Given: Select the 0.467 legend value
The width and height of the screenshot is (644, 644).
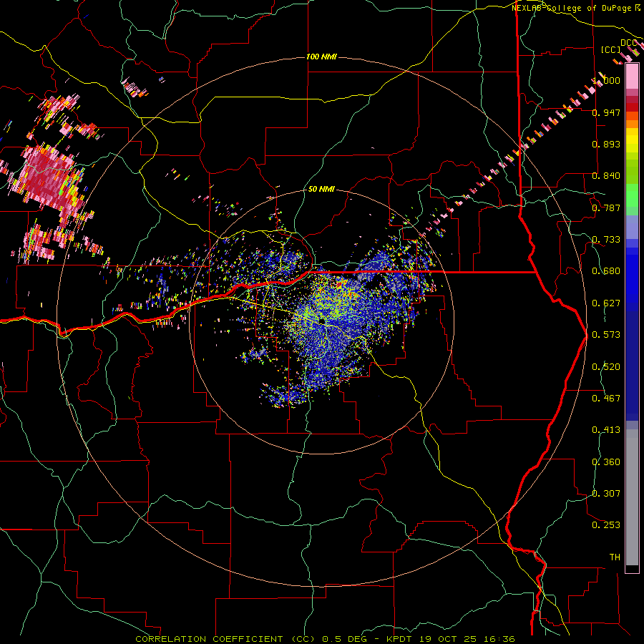Looking at the screenshot, I should click(x=606, y=398).
